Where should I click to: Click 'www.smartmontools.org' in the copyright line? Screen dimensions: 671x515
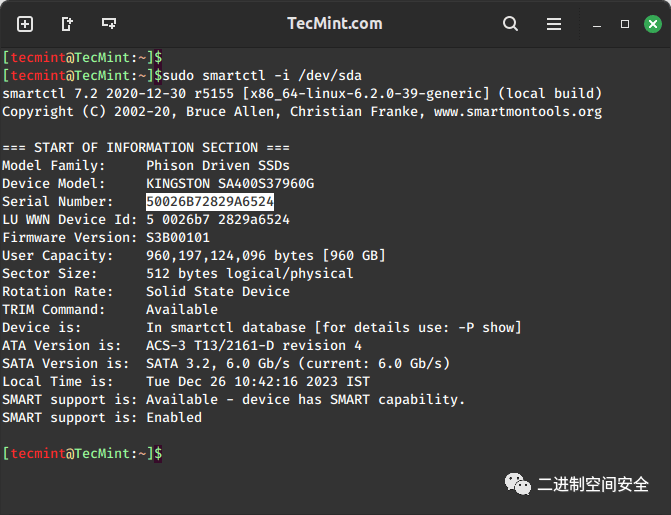coord(518,112)
